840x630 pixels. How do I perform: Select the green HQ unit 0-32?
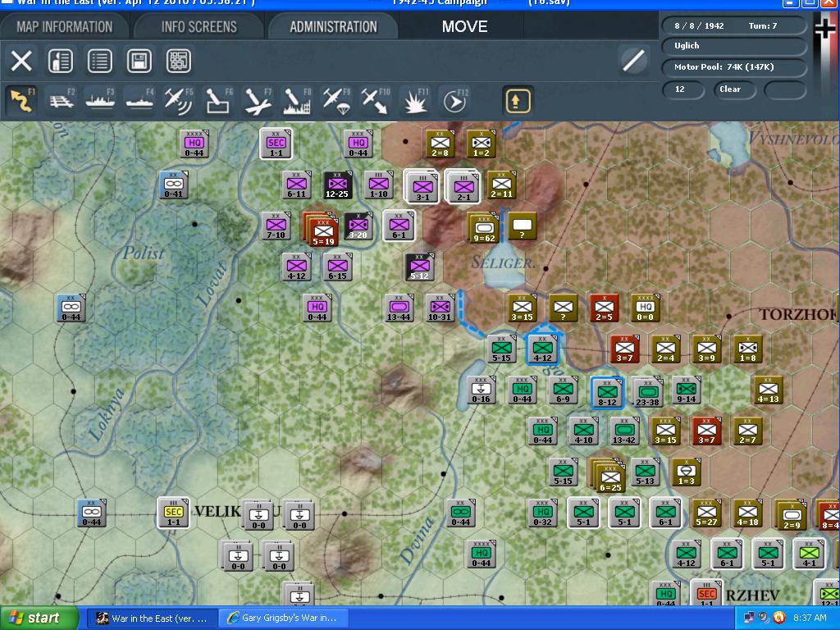(x=542, y=514)
